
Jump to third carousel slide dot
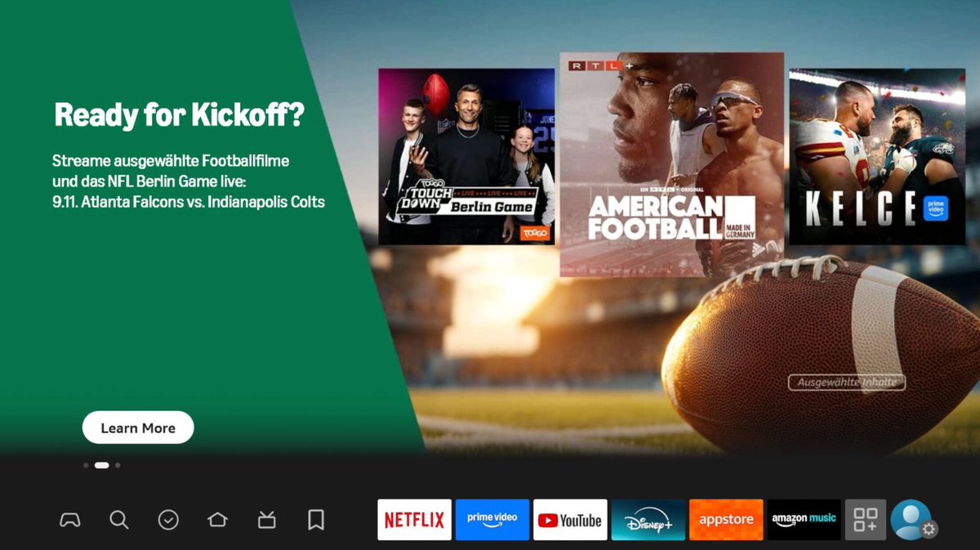tap(118, 465)
